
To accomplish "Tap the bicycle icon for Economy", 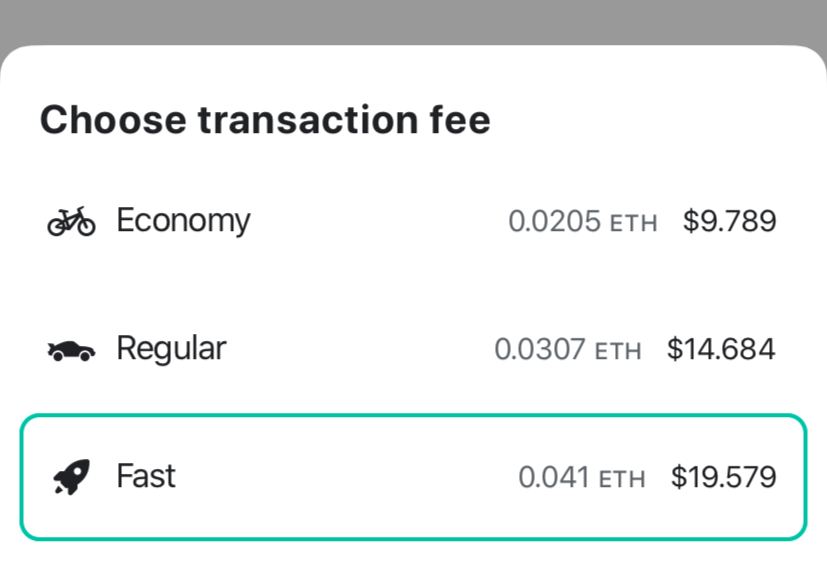I will pyautogui.click(x=71, y=220).
